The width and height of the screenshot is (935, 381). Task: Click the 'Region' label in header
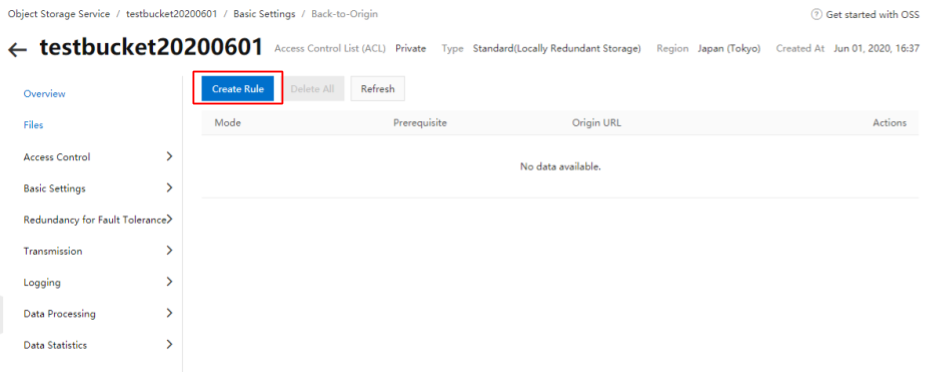673,49
